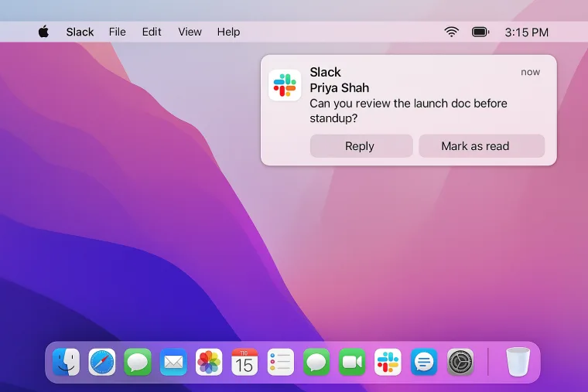Screen dimensions: 588x392
Task: Click the "Priya Shah" sender name
Action: 340,87
